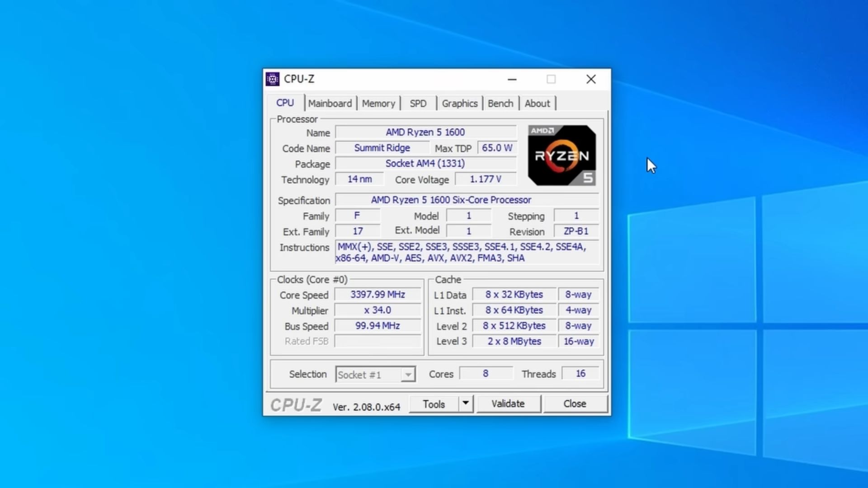The width and height of the screenshot is (868, 488).
Task: Click the empty Rated FSB field
Action: (377, 341)
